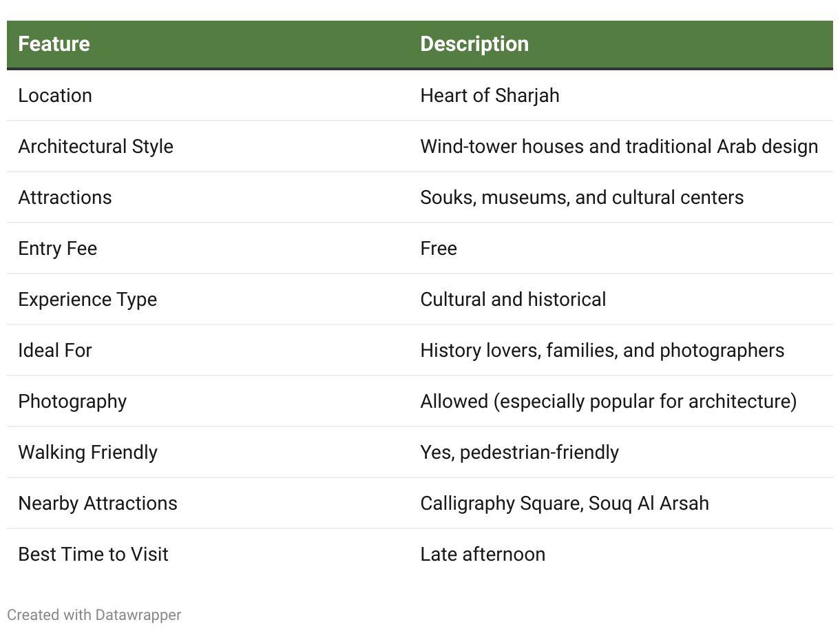Click the Heart of Sharjah cell
840x631 pixels.
[490, 95]
